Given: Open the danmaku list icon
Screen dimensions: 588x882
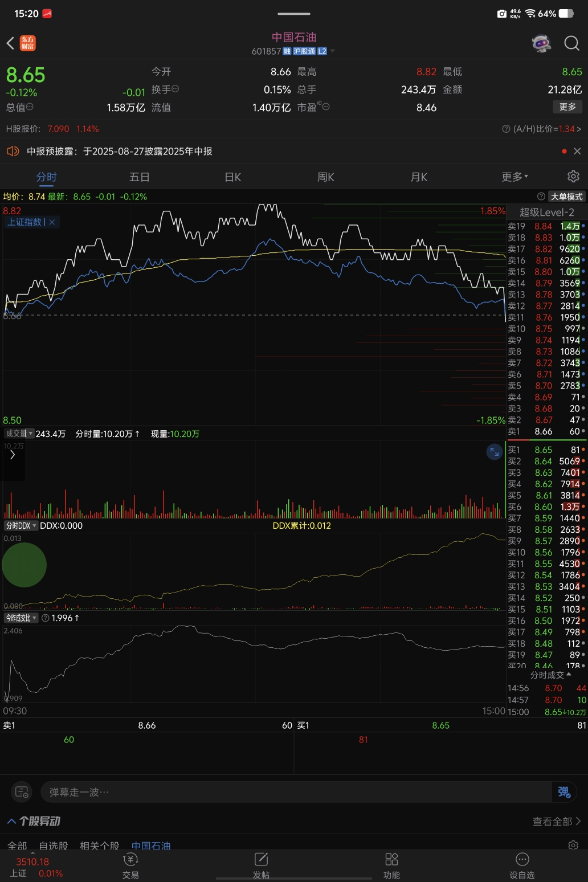Looking at the screenshot, I should click(x=22, y=792).
